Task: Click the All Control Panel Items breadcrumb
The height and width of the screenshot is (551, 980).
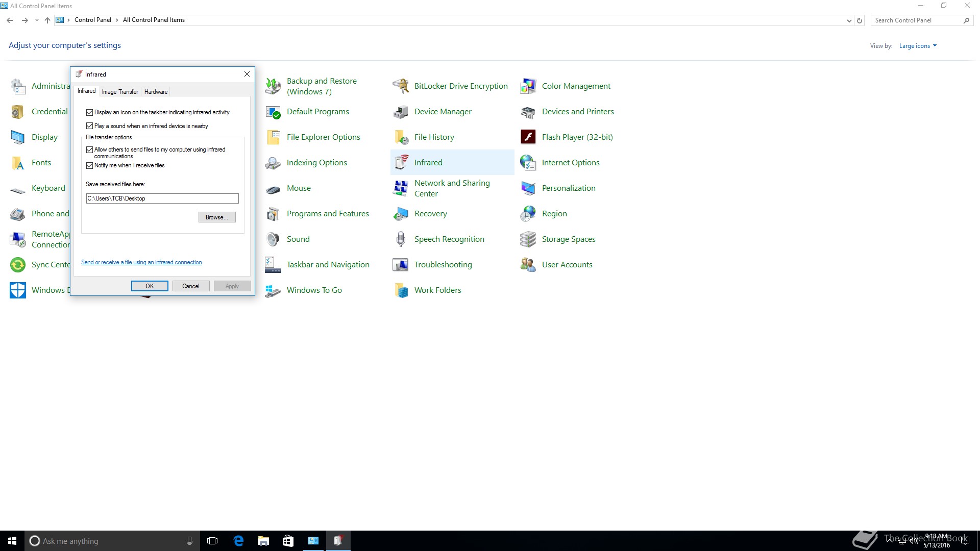Action: point(154,20)
